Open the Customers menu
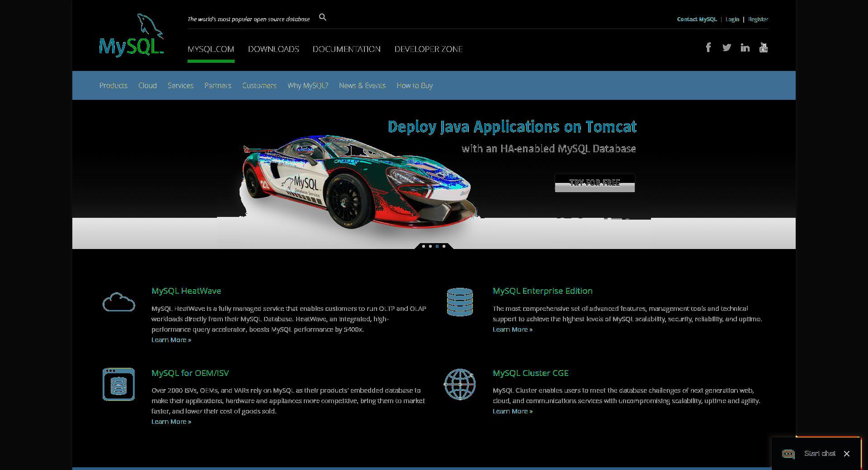 tap(259, 85)
